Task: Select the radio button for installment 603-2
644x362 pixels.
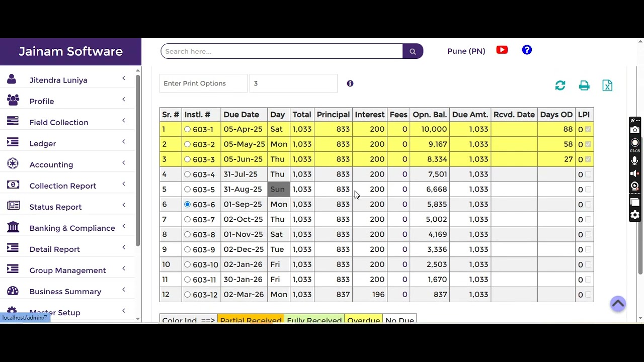Action: click(x=187, y=144)
